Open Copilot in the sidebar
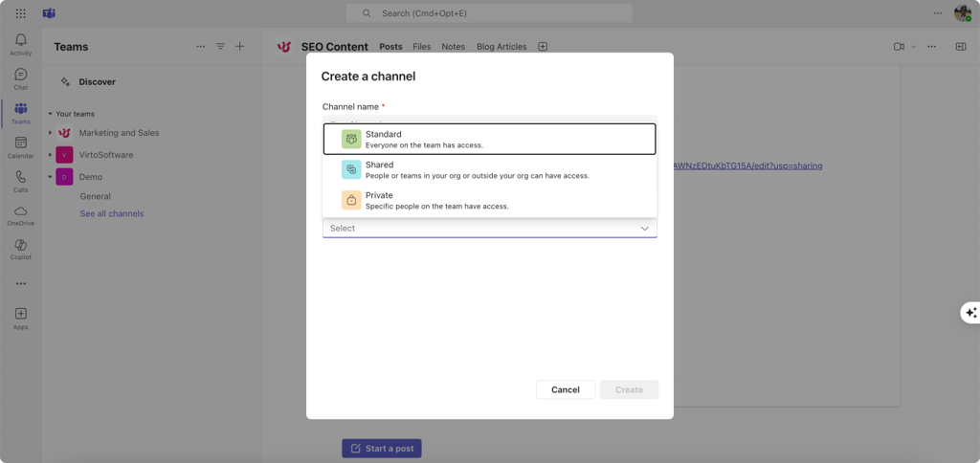 click(21, 250)
